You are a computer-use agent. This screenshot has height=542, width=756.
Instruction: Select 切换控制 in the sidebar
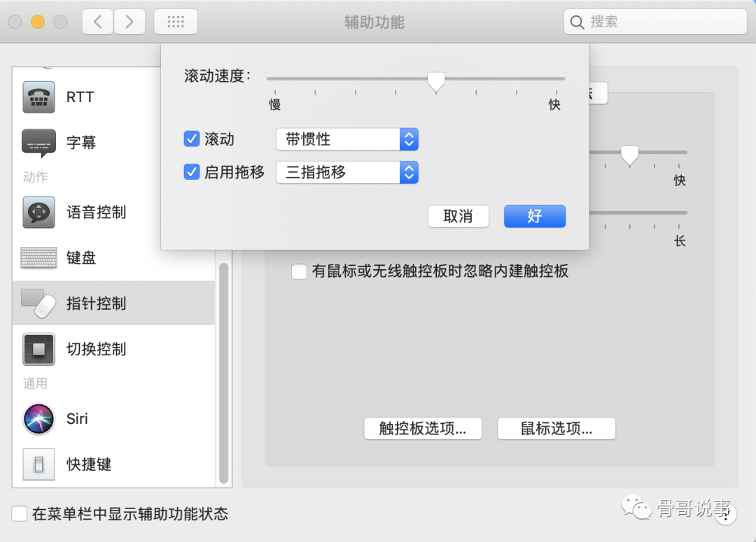click(114, 349)
